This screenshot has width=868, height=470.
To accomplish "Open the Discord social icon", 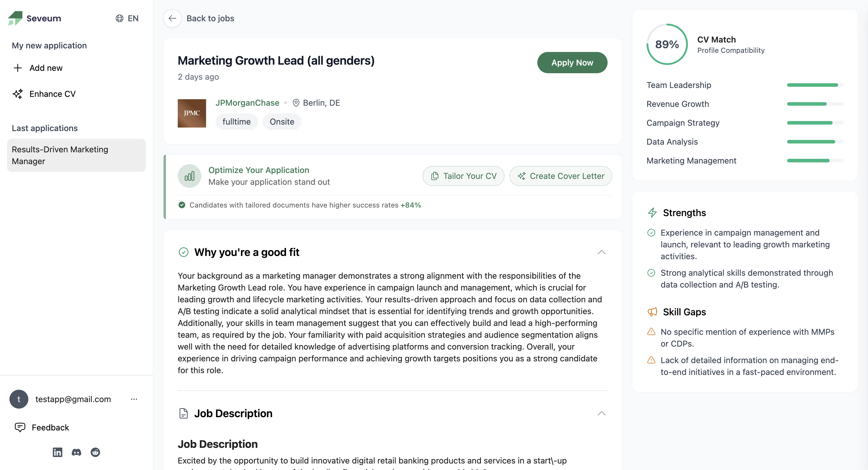I will [76, 452].
